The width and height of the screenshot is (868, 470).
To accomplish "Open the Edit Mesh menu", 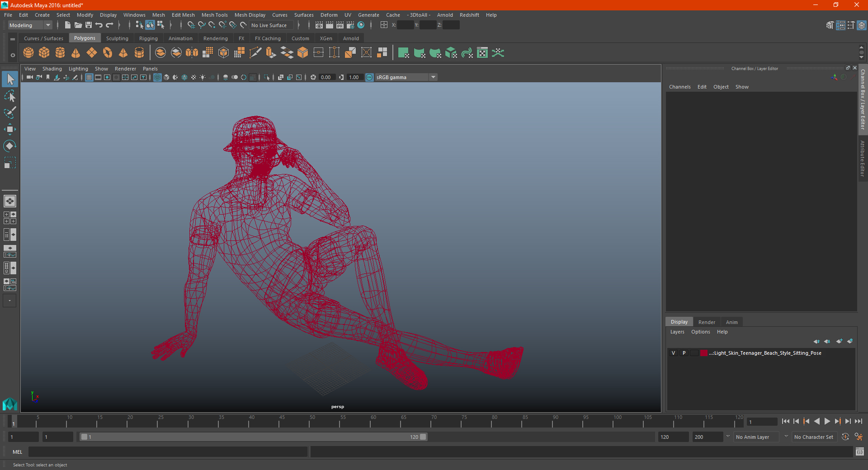I will (x=183, y=15).
